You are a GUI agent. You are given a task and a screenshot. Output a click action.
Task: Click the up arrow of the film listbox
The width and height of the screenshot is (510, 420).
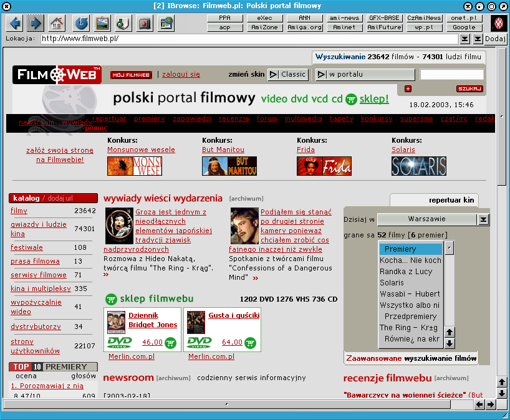pos(449,332)
